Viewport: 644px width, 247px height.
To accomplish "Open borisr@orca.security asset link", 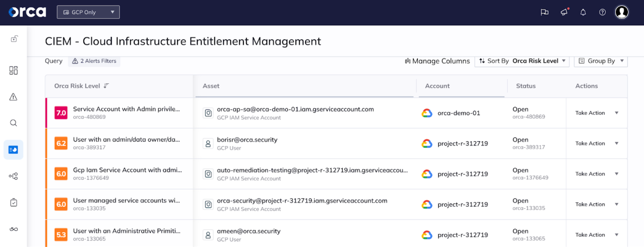I will [247, 140].
